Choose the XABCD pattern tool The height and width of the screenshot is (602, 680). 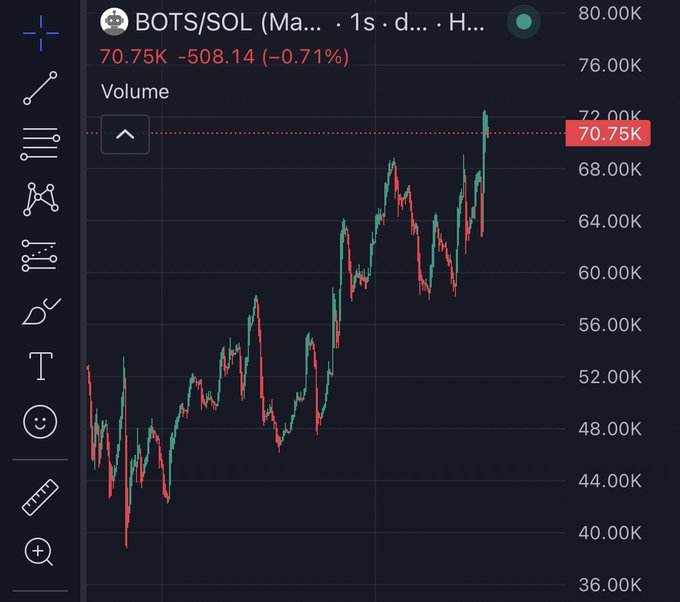pyautogui.click(x=40, y=199)
